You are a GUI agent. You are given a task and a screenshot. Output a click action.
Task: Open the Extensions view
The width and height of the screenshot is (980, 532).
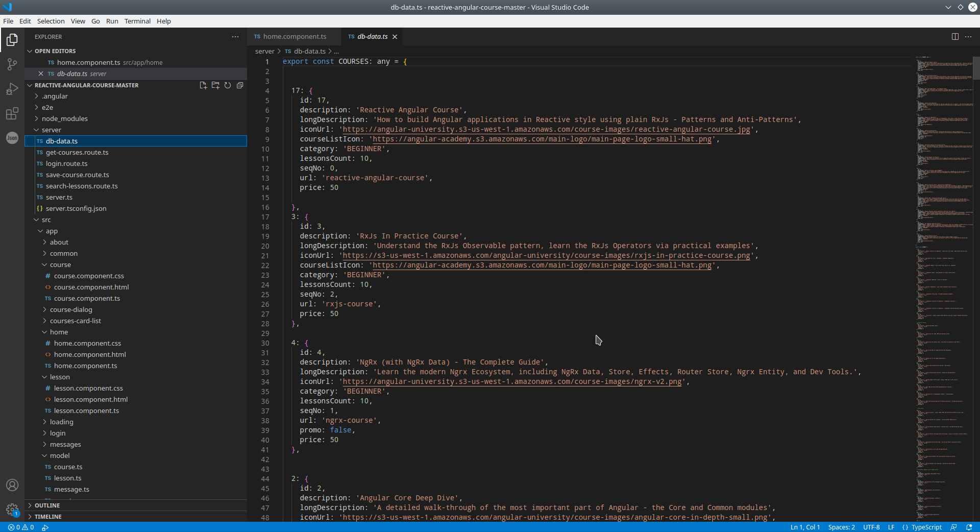point(12,113)
